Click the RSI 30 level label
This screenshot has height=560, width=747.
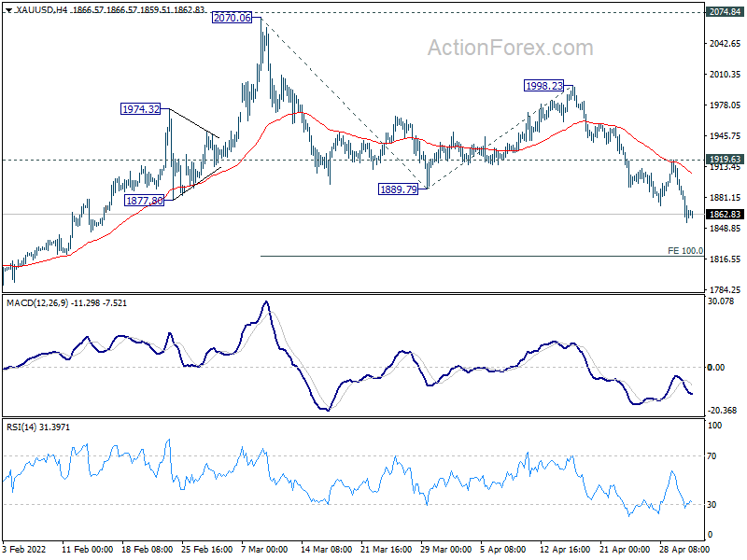tap(712, 504)
